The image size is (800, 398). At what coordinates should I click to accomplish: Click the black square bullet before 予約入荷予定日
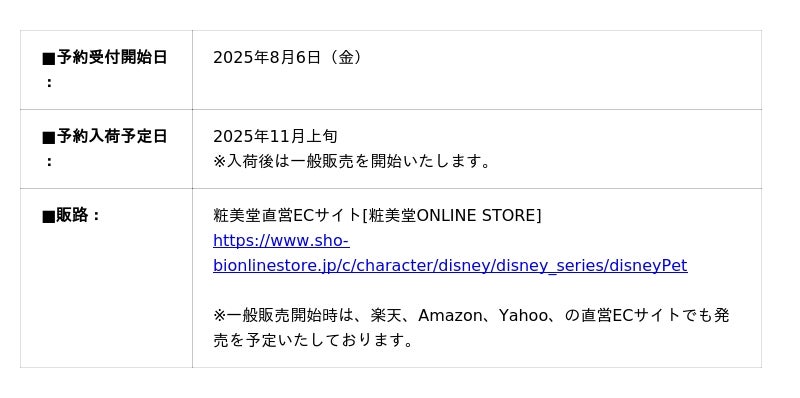point(48,138)
